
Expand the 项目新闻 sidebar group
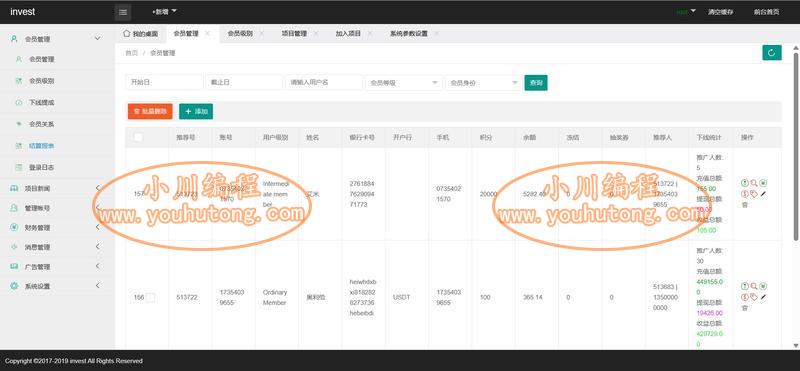click(x=57, y=188)
